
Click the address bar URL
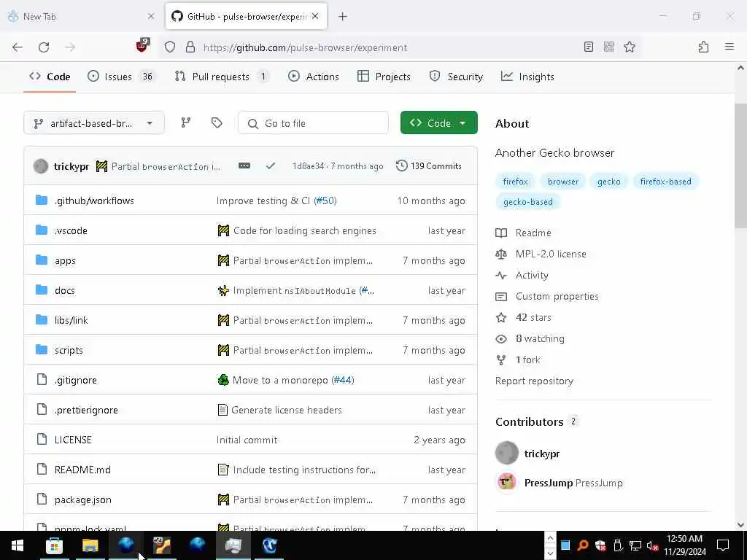tap(305, 47)
